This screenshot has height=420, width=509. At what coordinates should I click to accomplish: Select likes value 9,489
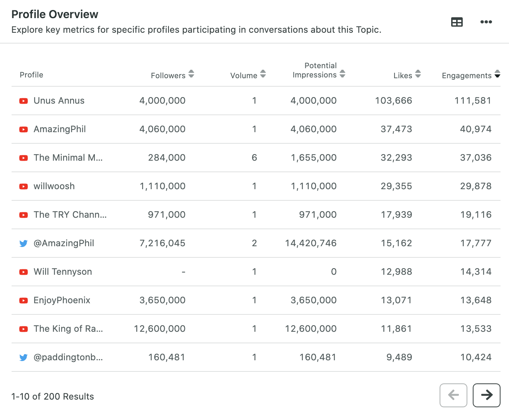[x=399, y=357]
